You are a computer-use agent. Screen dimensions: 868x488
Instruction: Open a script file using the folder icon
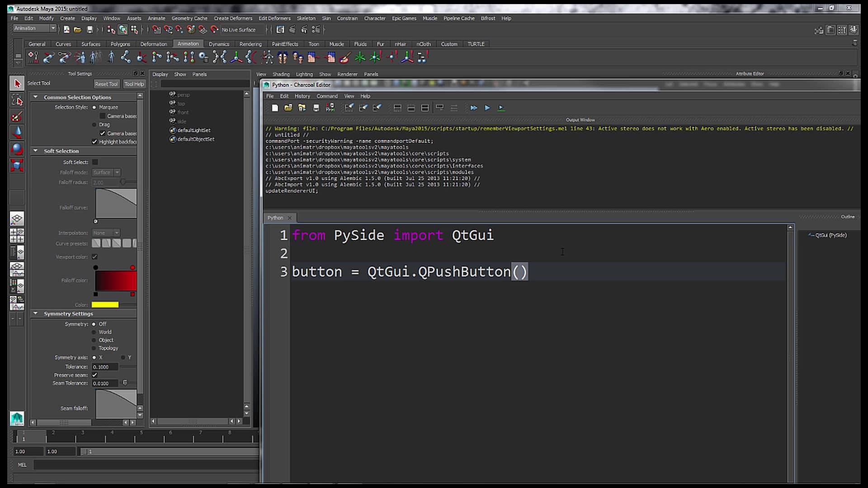tap(288, 108)
